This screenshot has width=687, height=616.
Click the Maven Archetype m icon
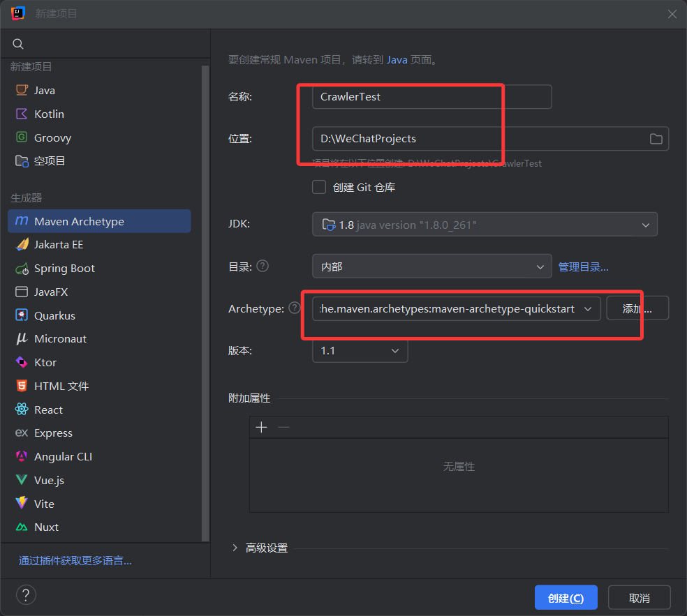tap(22, 221)
